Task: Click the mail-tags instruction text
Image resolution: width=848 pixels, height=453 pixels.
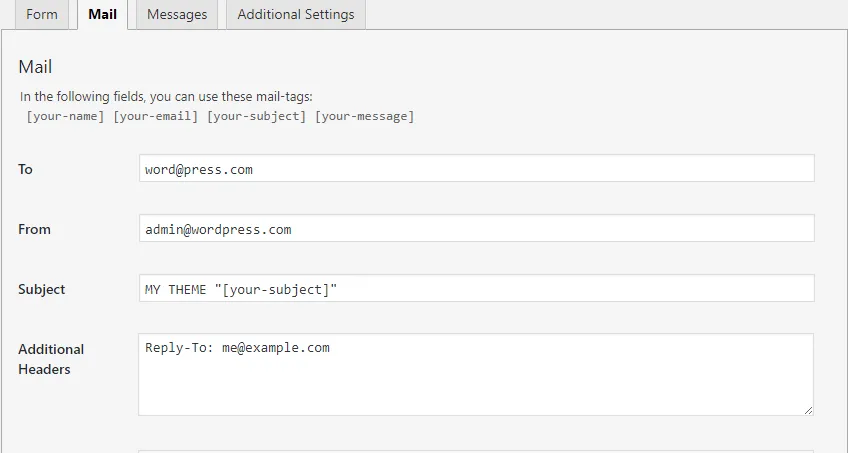Action: (x=167, y=97)
